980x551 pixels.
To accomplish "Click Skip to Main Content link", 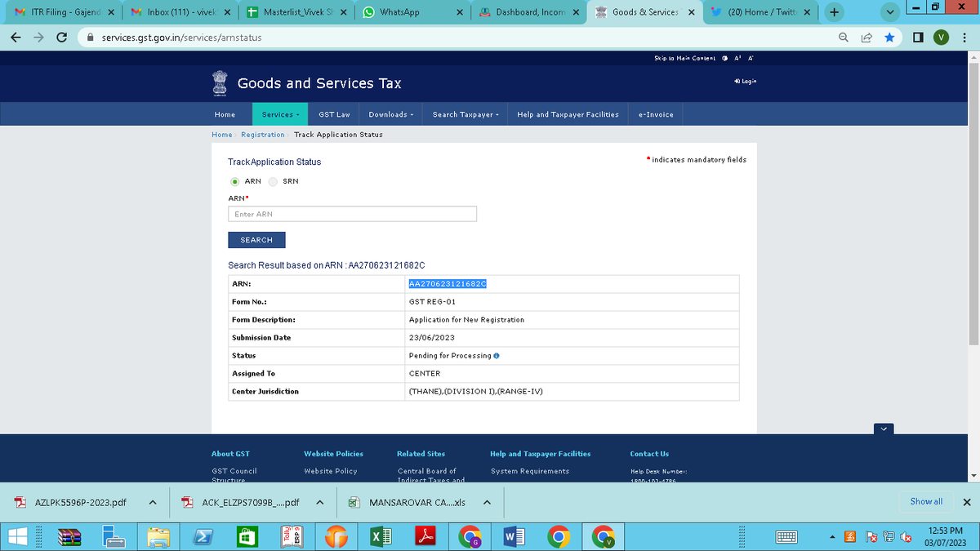I will (684, 58).
